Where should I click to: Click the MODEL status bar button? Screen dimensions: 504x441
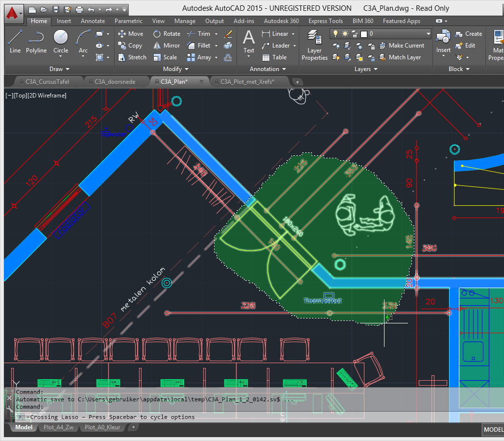[493, 429]
